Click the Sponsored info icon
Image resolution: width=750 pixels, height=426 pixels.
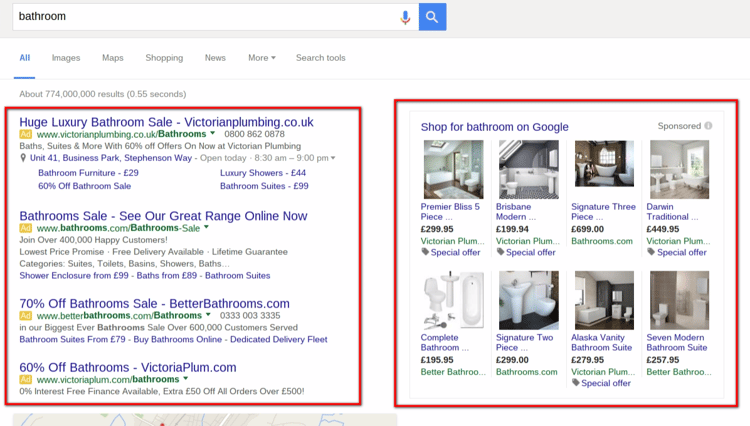708,127
